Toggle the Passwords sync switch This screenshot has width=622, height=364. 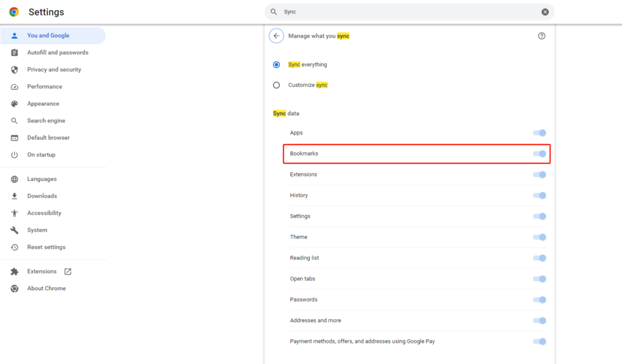click(x=539, y=300)
